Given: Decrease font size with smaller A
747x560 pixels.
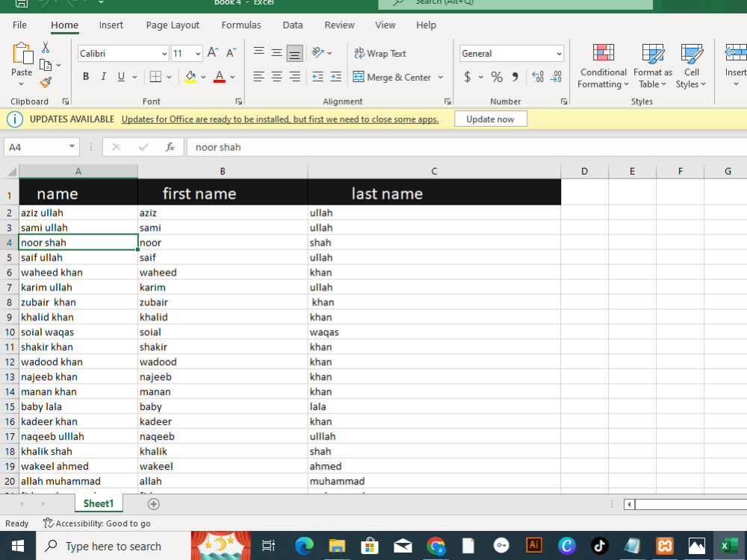Looking at the screenshot, I should 231,52.
